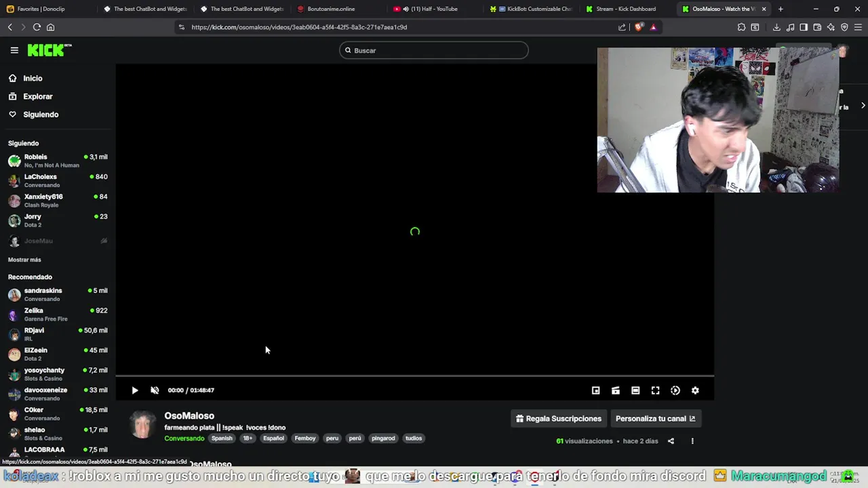Share the video with share icon
The height and width of the screenshot is (488, 868).
pyautogui.click(x=671, y=441)
